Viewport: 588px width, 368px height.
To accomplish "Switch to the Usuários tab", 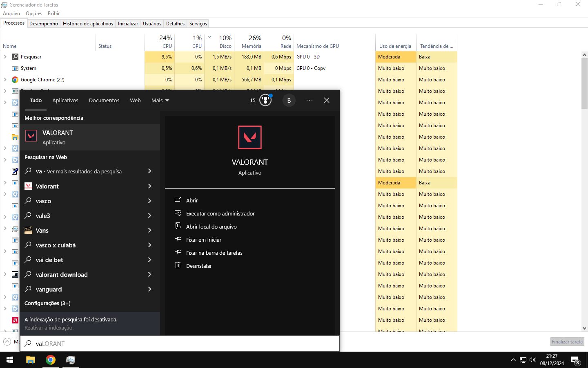I will pyautogui.click(x=152, y=24).
